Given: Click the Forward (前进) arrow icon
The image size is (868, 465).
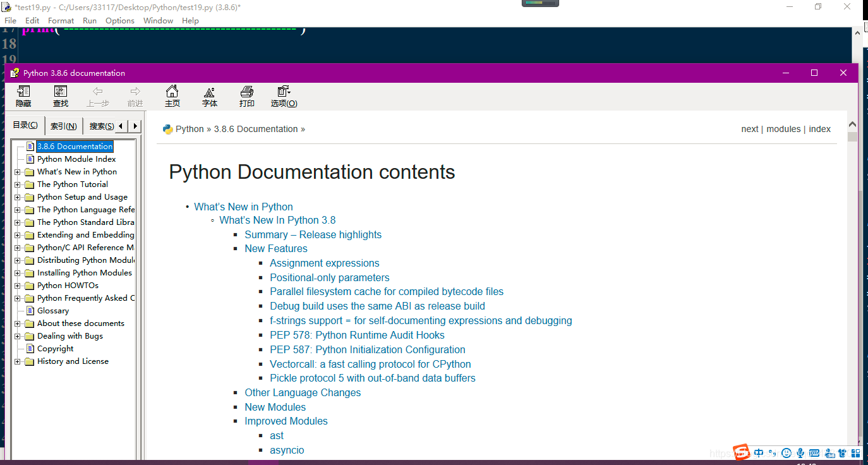Looking at the screenshot, I should pyautogui.click(x=135, y=92).
